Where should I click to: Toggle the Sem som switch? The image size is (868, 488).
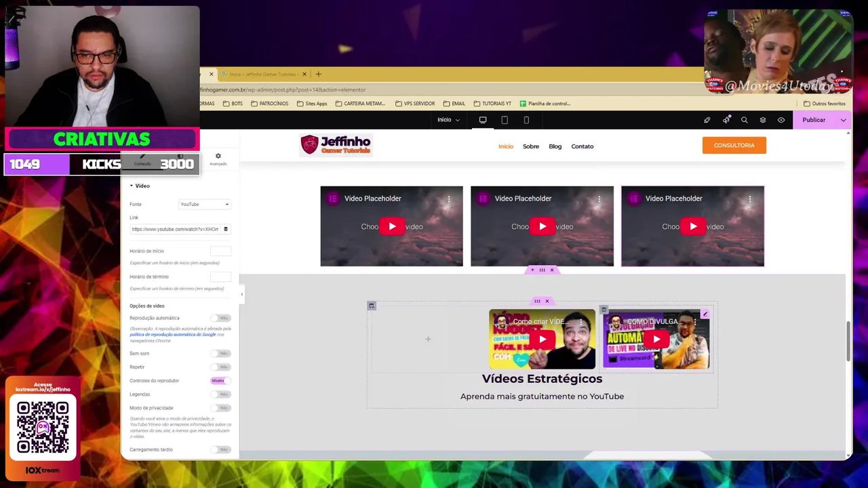pos(220,353)
